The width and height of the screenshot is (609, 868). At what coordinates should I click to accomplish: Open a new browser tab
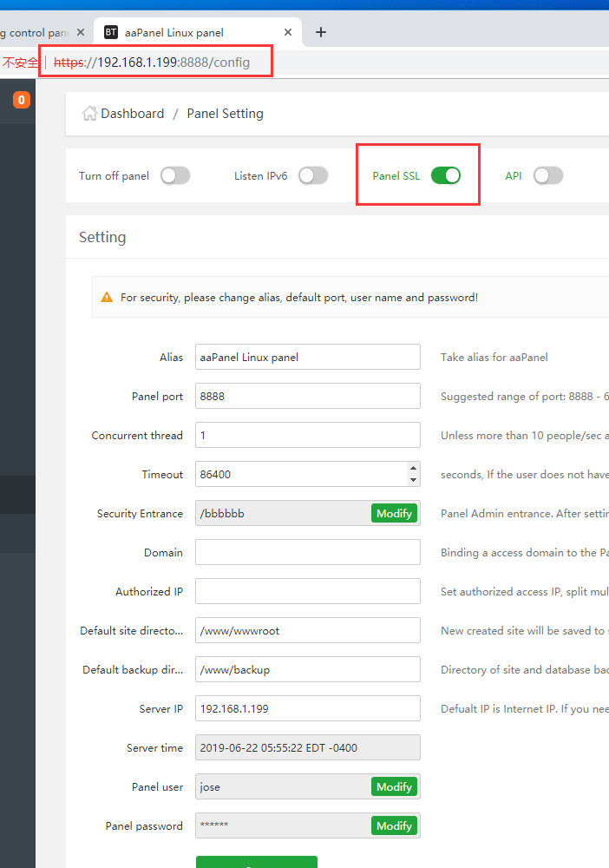click(321, 32)
